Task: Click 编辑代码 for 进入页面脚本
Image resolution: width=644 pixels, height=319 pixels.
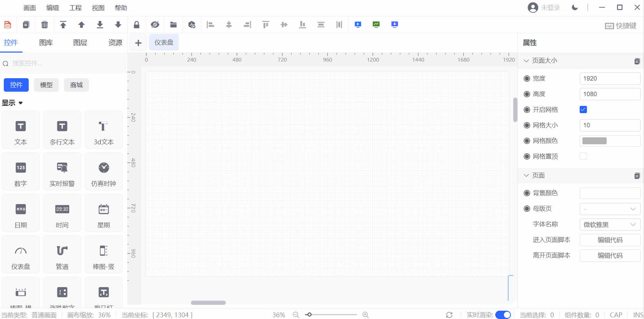Action: click(610, 240)
